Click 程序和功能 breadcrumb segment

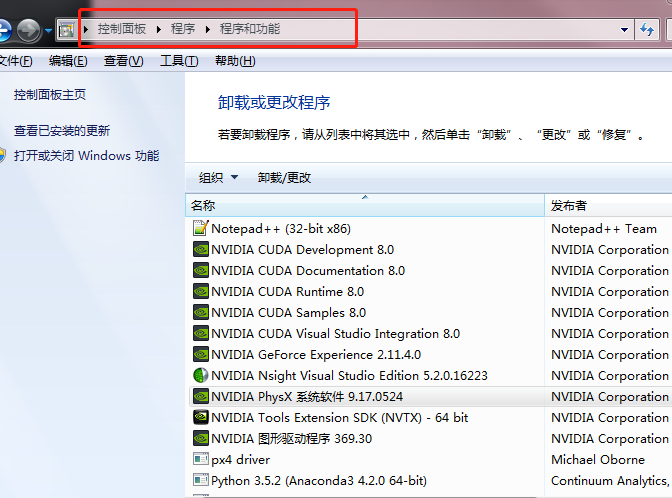(250, 29)
